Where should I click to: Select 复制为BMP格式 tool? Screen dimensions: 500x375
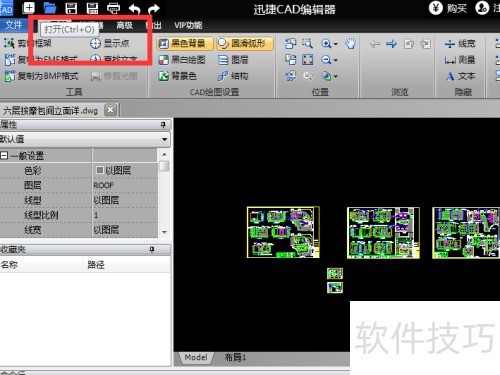[42, 76]
